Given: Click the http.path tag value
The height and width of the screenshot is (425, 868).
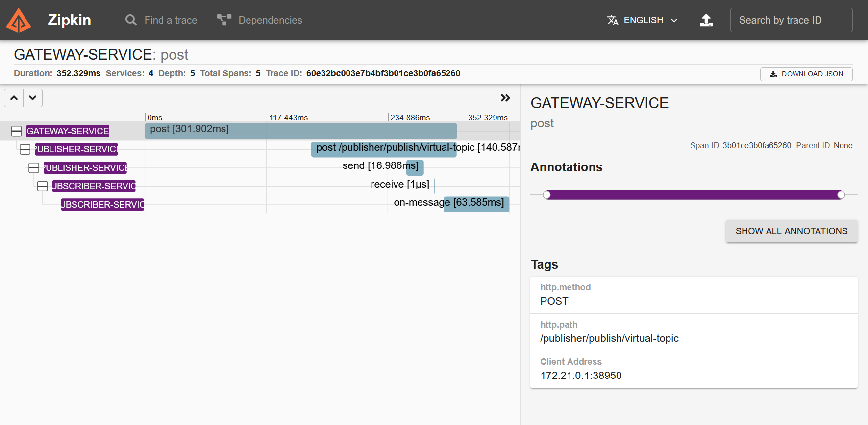Looking at the screenshot, I should (x=610, y=338).
